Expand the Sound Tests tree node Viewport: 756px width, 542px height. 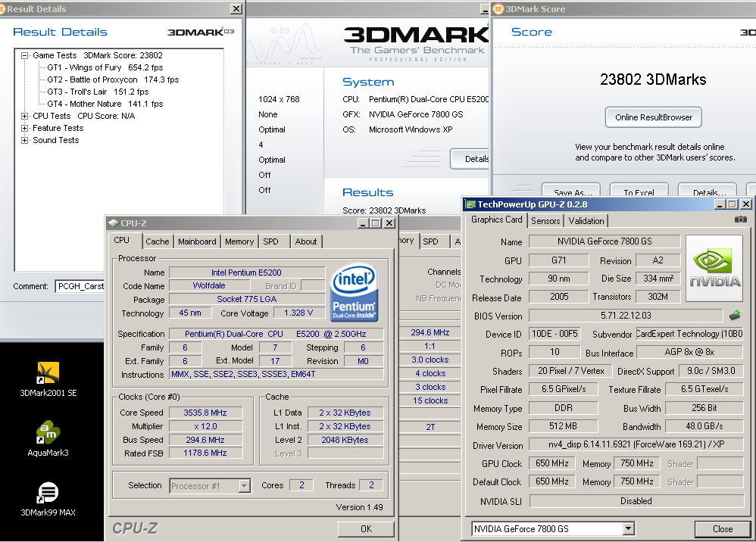(24, 140)
